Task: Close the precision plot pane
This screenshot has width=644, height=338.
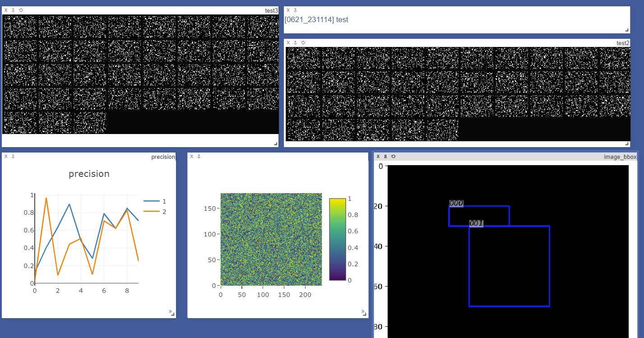Action: (6, 156)
